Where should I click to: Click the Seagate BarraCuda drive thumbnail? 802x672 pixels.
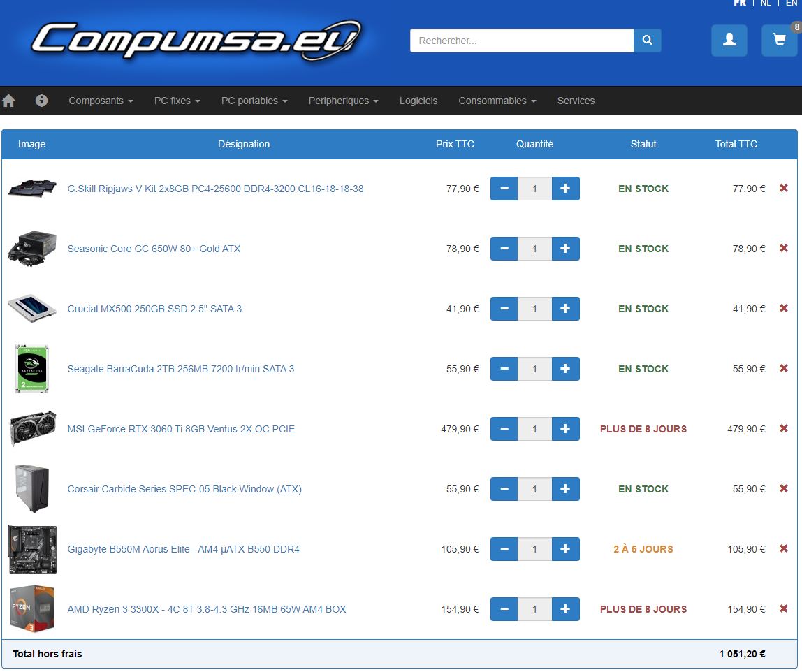pos(32,369)
